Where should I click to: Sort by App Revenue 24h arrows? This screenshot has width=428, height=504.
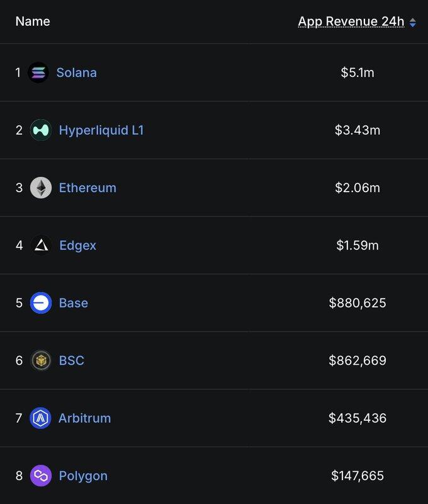[x=413, y=23]
